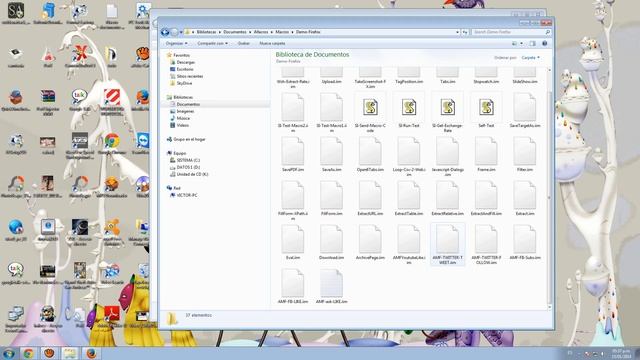Click the address bar refresh button
This screenshot has height=360, width=640.
(x=464, y=32)
